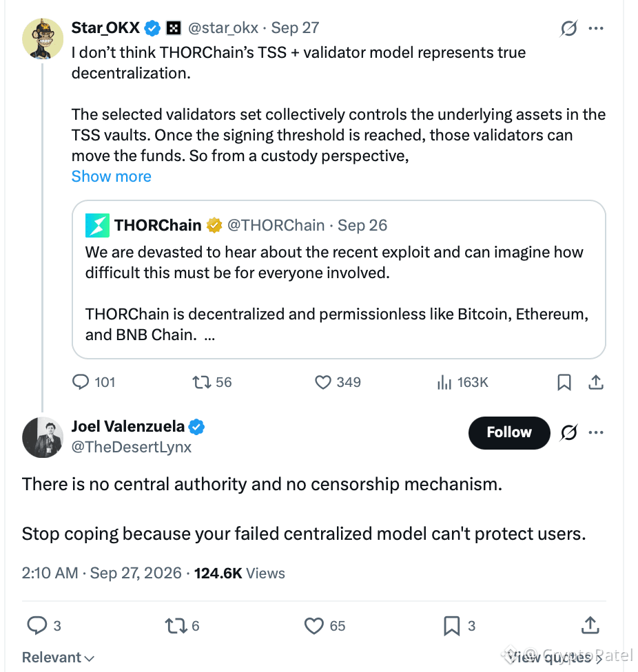This screenshot has height=672, width=638.
Task: Open the quoted THORChain post
Action: [x=339, y=280]
